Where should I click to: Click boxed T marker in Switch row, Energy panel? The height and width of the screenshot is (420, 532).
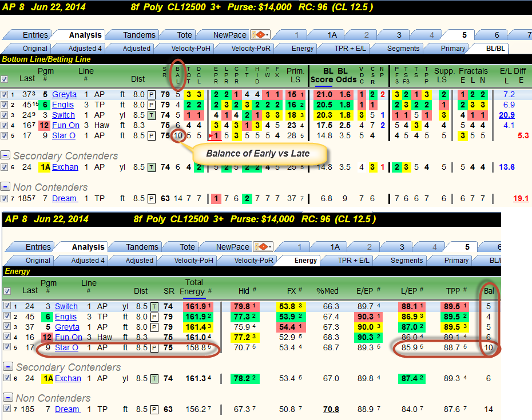point(154,307)
